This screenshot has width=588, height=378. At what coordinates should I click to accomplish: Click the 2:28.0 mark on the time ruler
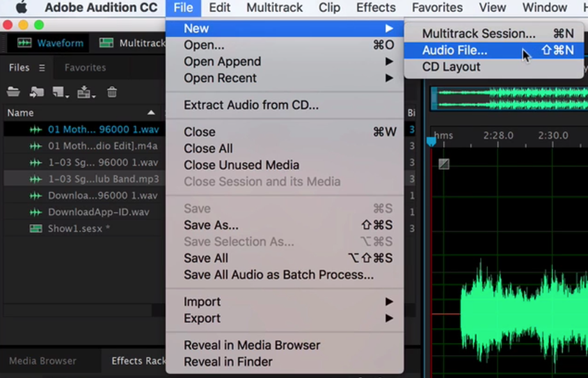(498, 135)
